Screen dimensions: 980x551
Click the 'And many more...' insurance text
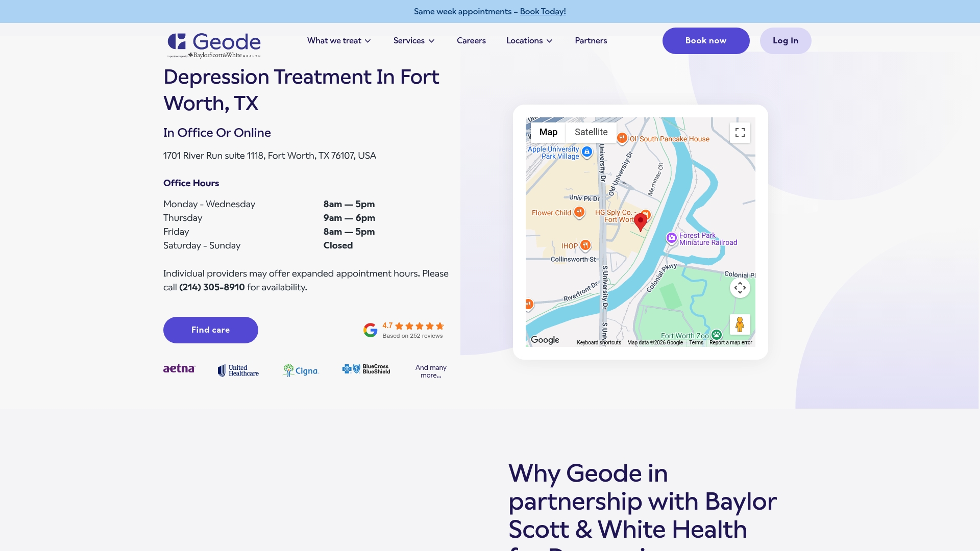[431, 371]
